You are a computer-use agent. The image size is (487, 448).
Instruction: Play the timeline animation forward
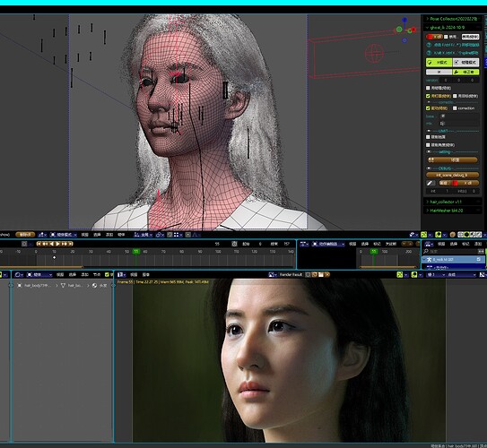coord(57,244)
